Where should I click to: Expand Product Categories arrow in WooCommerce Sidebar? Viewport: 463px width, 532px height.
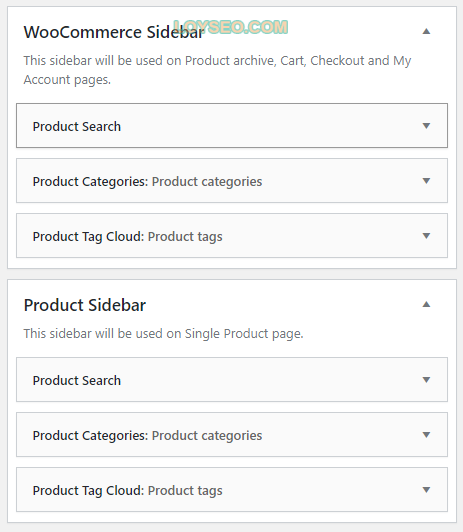[x=426, y=181]
